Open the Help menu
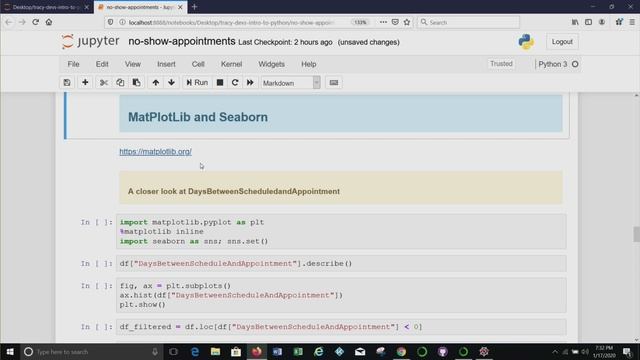Screen dimensions: 640x360 pyautogui.click(x=309, y=64)
